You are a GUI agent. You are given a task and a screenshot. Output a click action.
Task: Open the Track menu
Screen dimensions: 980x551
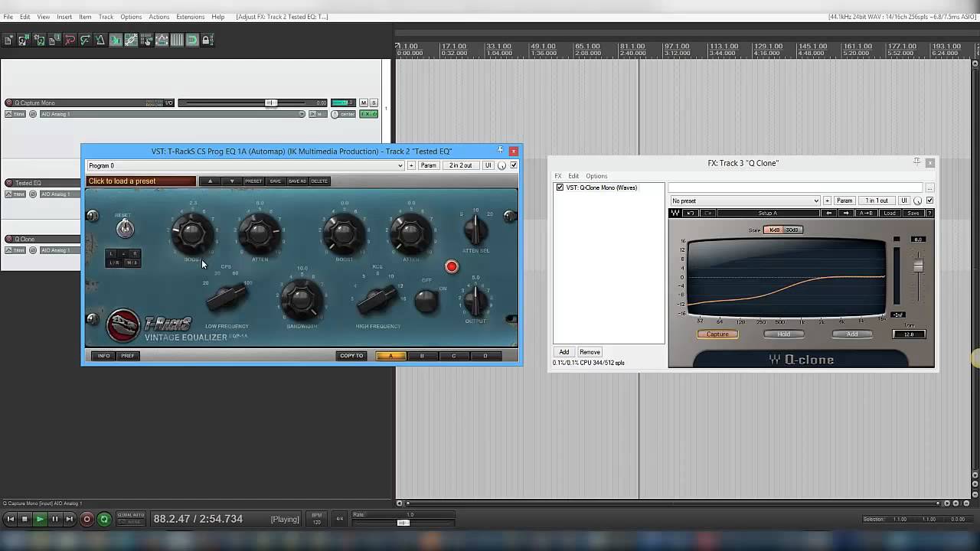[106, 17]
